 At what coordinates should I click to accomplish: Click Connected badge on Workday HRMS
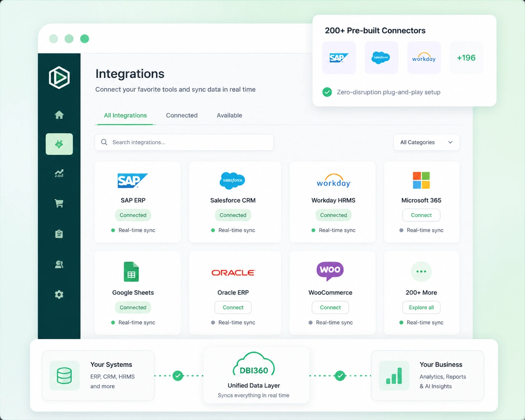[334, 215]
